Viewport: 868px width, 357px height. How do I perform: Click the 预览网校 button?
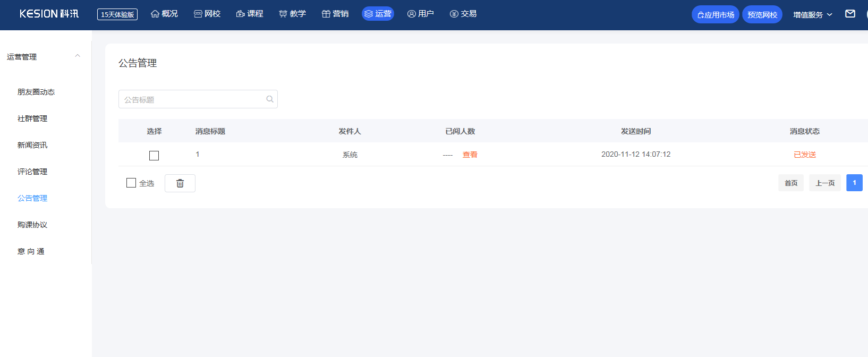(x=762, y=14)
